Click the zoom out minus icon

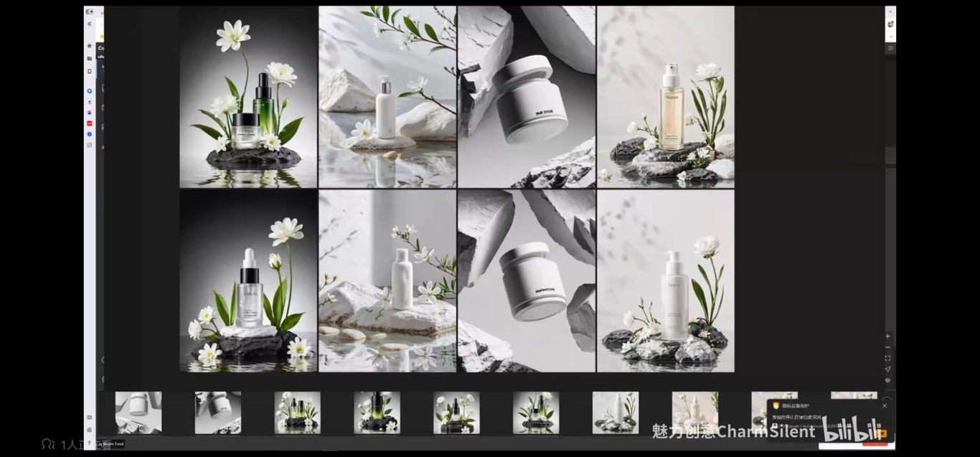coord(887,347)
